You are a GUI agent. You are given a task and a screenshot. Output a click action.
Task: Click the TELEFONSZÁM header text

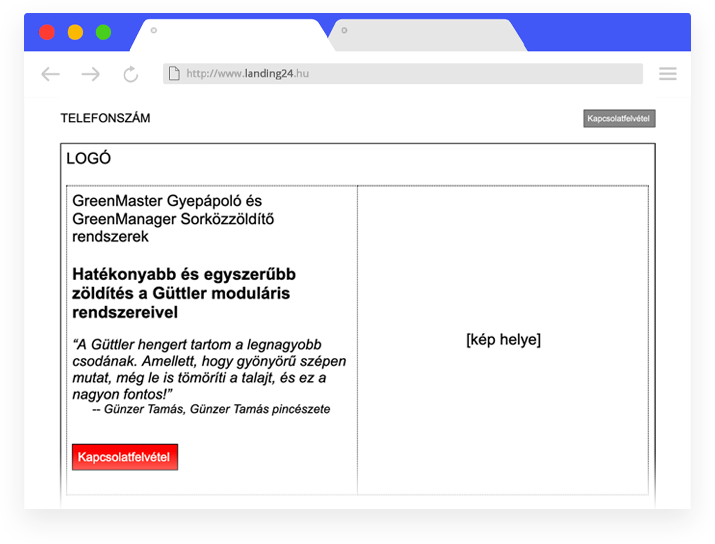coord(105,118)
